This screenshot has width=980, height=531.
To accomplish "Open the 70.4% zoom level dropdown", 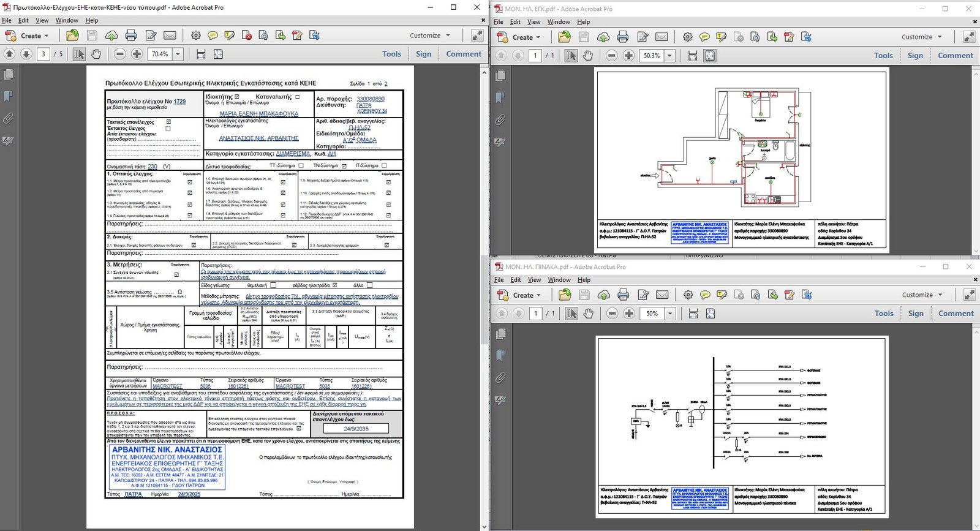I will (178, 54).
